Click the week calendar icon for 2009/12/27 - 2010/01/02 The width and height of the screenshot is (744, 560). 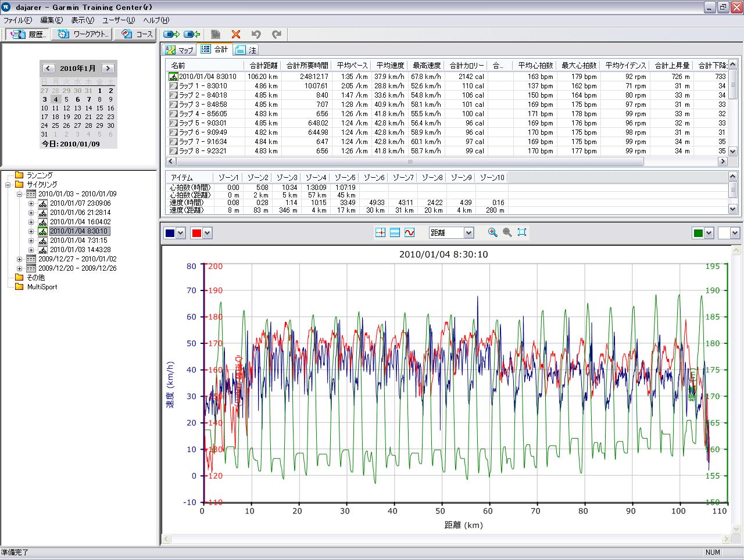32,259
